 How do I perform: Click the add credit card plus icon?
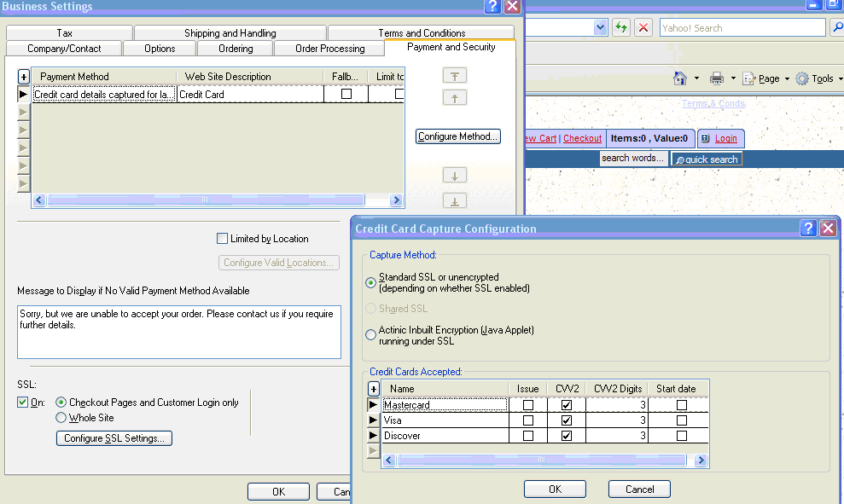point(374,389)
